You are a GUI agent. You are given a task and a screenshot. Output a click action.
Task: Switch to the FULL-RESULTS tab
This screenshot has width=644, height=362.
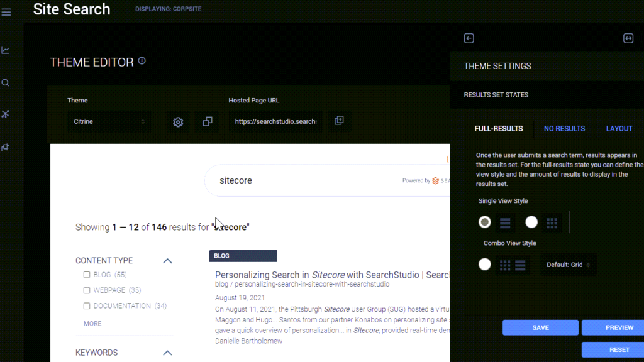[x=499, y=128]
